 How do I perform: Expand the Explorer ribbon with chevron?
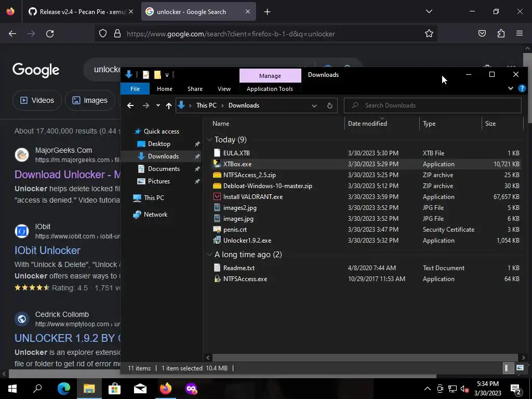click(x=510, y=88)
